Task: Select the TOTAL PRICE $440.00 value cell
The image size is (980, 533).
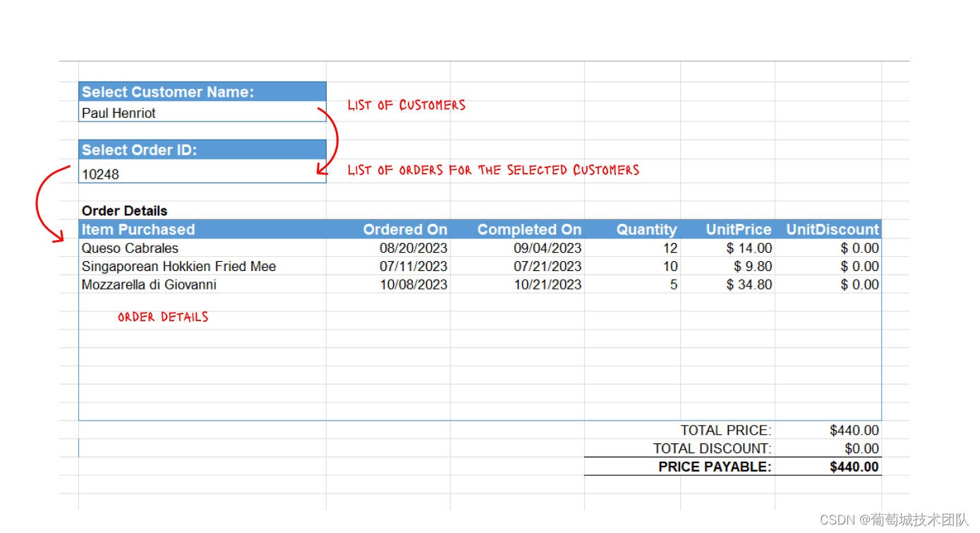Action: 828,430
